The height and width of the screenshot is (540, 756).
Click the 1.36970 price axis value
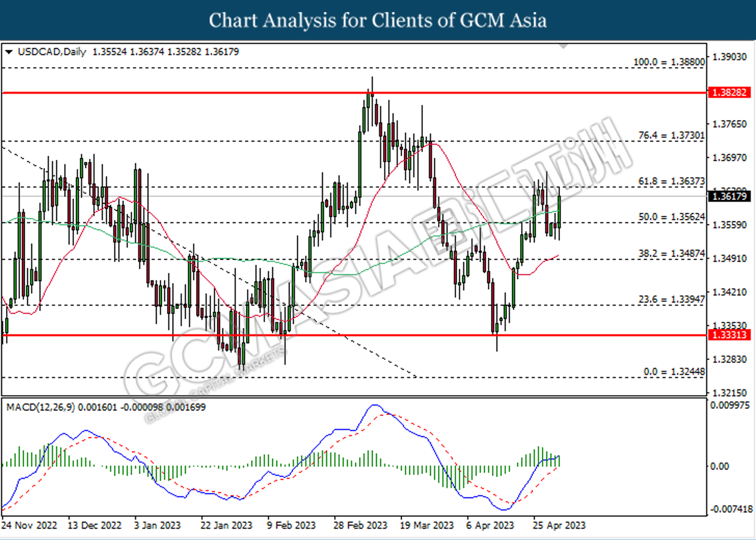coord(729,158)
